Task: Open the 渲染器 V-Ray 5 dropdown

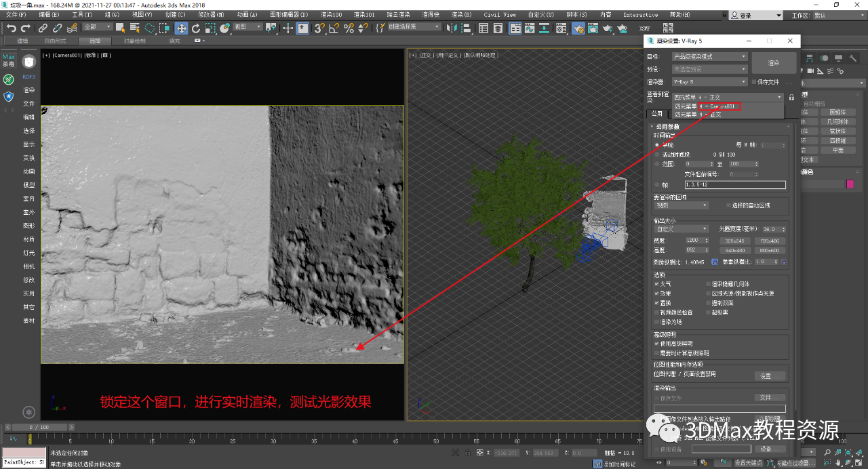Action: [x=709, y=82]
